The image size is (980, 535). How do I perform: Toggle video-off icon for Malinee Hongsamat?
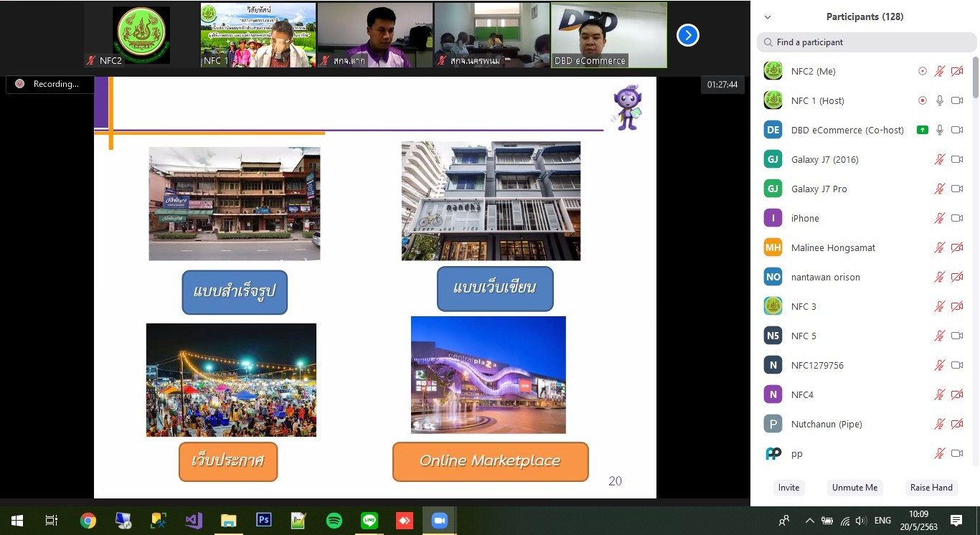(x=956, y=247)
